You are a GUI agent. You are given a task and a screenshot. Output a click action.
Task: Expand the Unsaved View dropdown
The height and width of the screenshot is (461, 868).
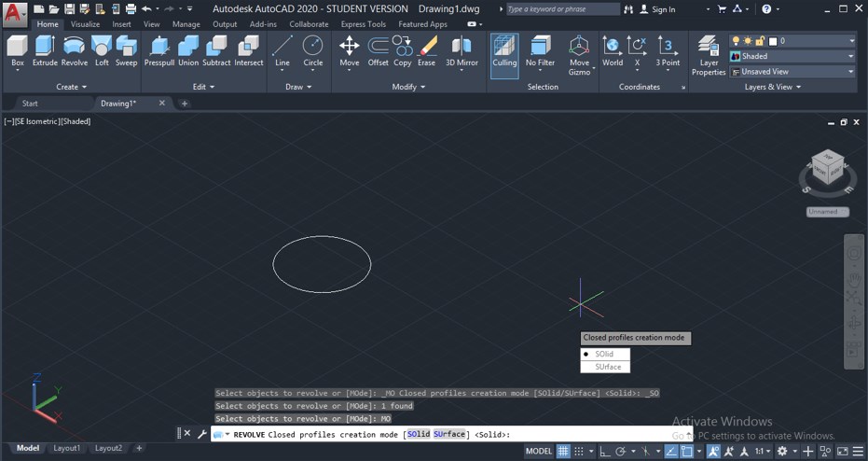(x=793, y=71)
